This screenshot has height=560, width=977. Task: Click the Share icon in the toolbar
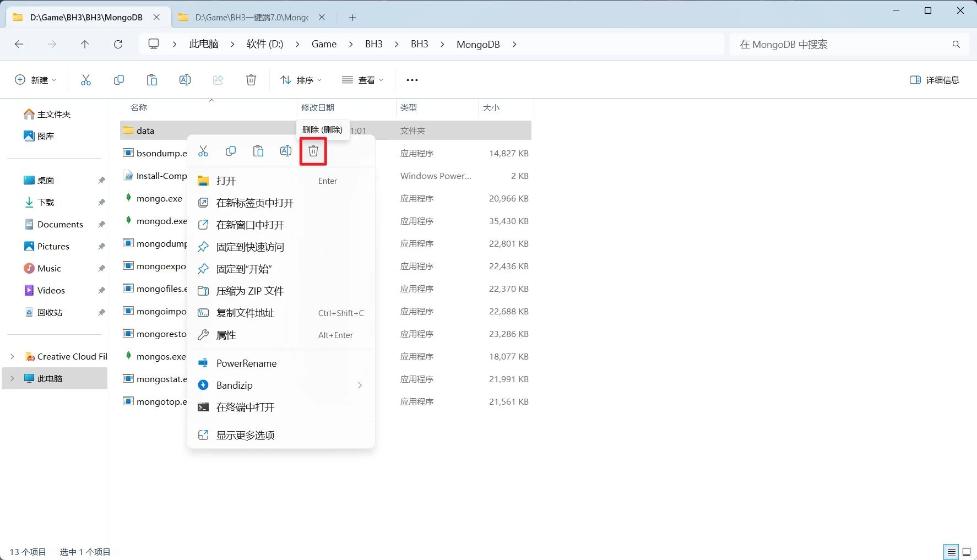218,80
